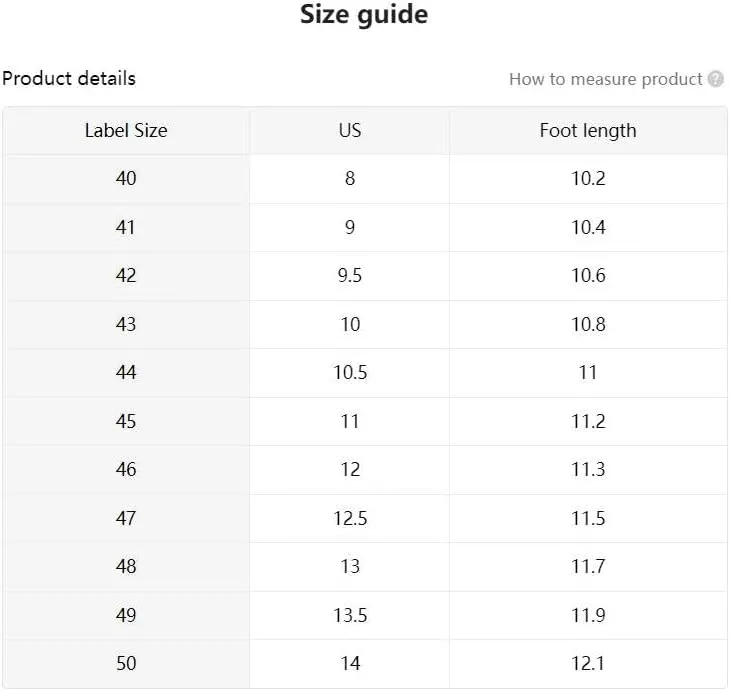
Task: Click the Product details heading
Action: 69,78
